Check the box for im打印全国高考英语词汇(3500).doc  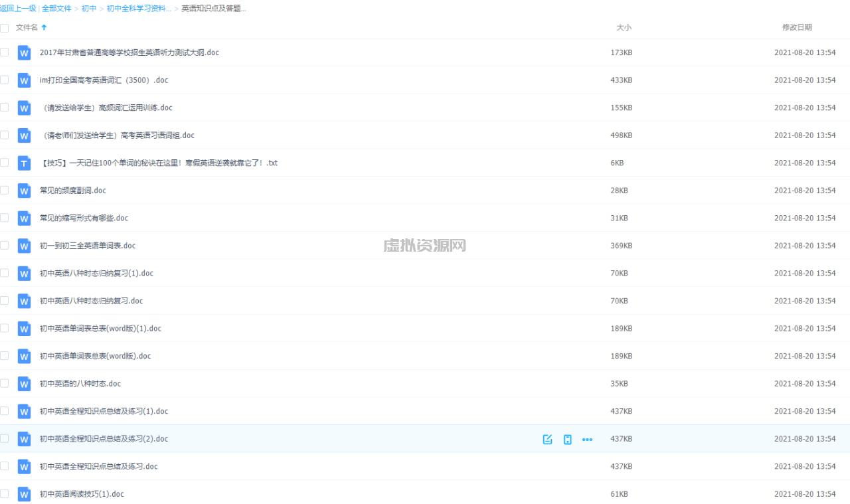(x=4, y=80)
